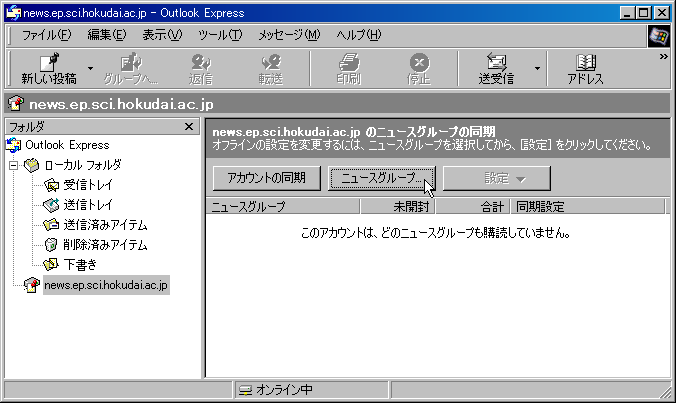Open the ファイル(F) menu
Screen dimensions: 676x403
click(x=47, y=34)
